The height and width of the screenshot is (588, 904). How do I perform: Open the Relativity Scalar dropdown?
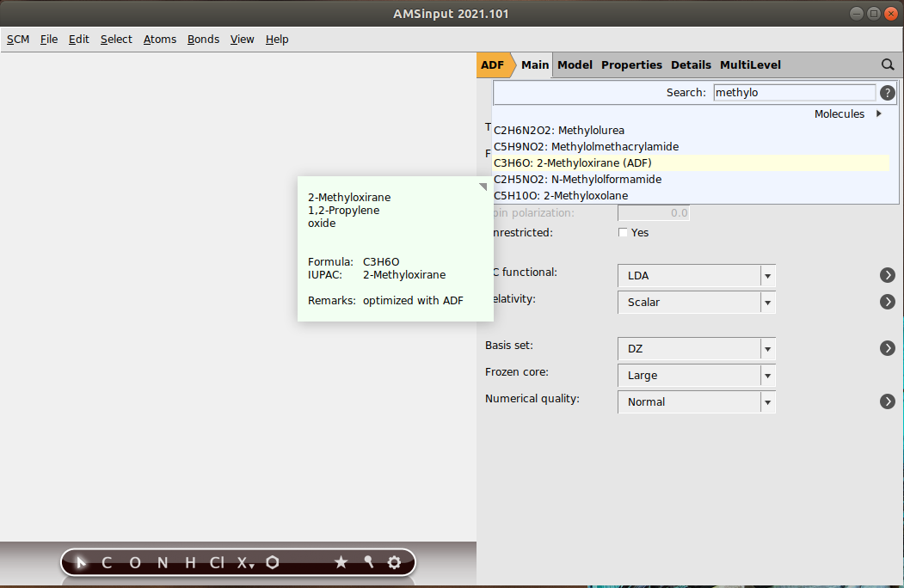pyautogui.click(x=697, y=302)
